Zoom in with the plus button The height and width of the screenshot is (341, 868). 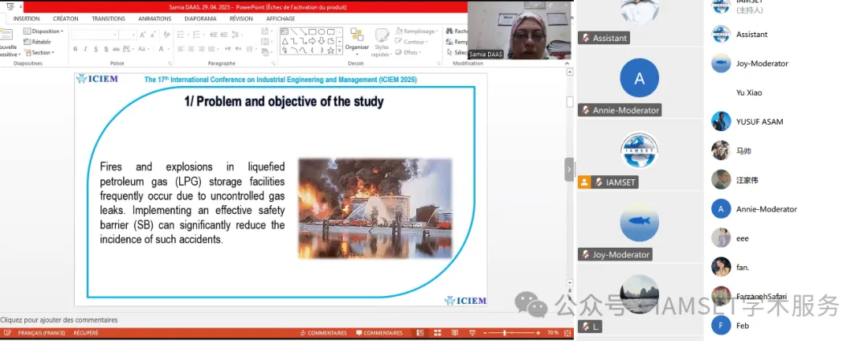538,333
